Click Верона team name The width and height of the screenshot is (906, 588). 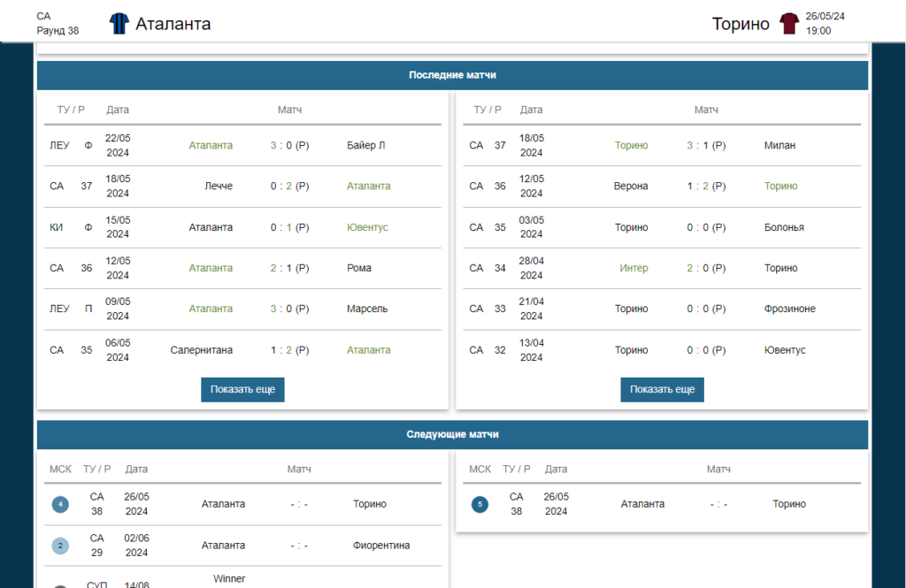click(630, 186)
